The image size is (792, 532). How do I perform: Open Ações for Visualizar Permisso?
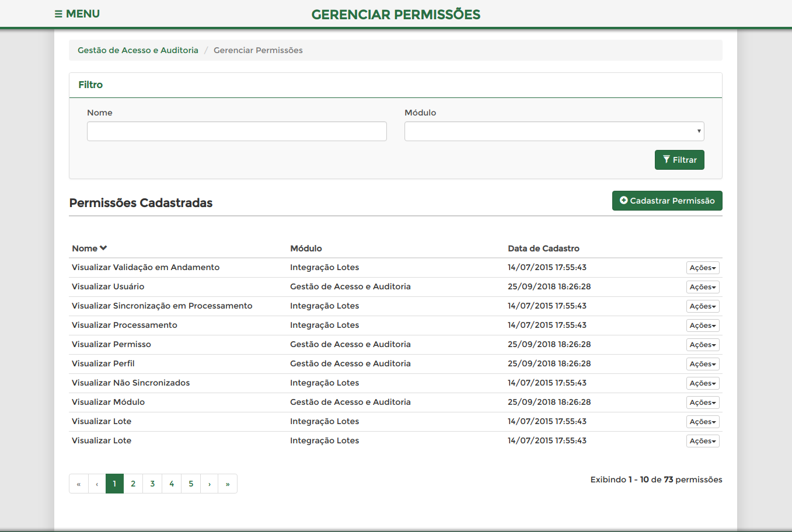point(703,345)
